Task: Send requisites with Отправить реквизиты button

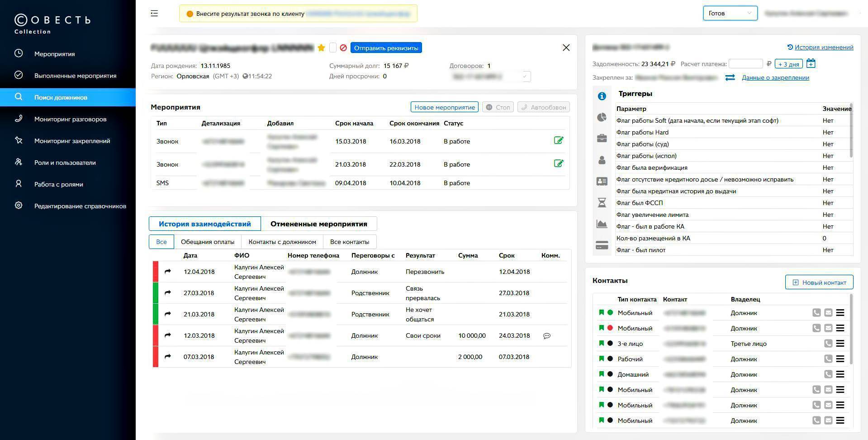Action: [x=386, y=48]
